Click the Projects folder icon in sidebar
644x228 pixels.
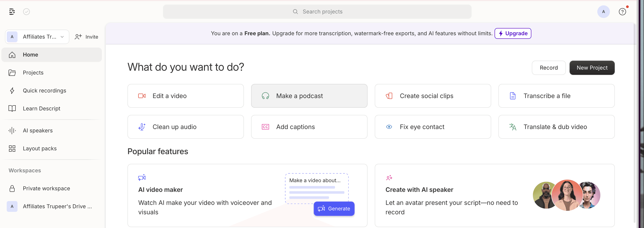click(12, 72)
